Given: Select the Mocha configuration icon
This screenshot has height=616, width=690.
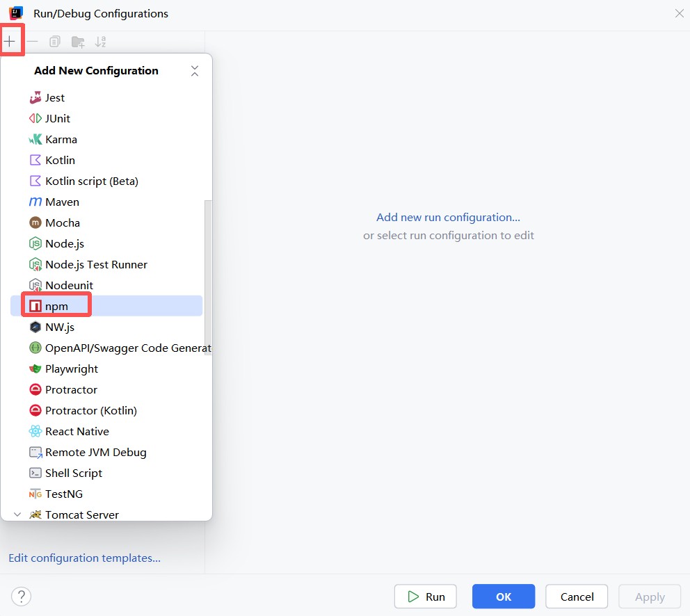Looking at the screenshot, I should 35,222.
